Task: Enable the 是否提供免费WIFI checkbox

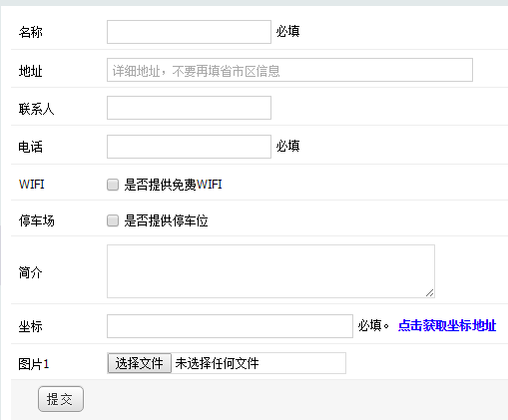Action: point(113,185)
